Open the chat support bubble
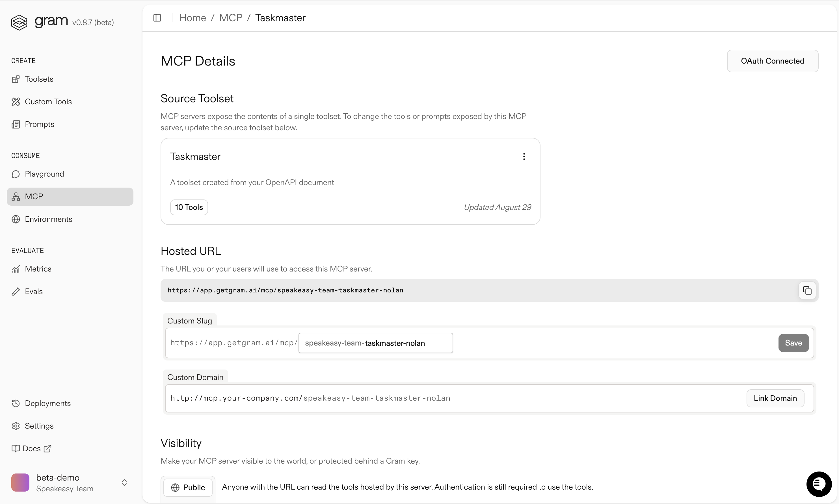 (819, 484)
